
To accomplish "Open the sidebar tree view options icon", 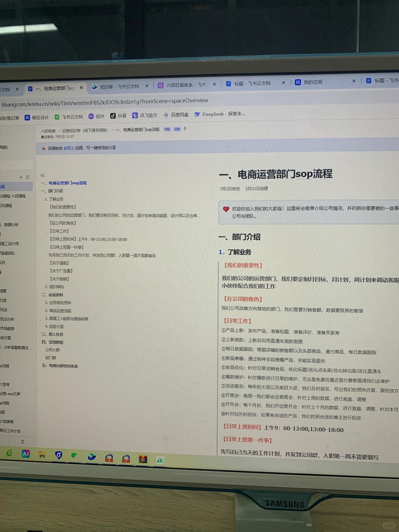I will [x=28, y=177].
